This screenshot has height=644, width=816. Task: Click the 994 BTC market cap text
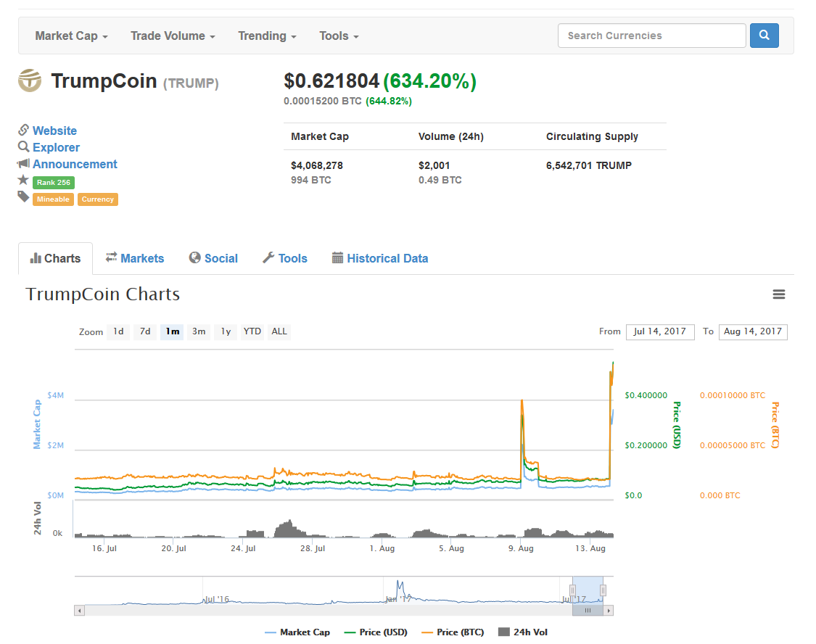[311, 180]
